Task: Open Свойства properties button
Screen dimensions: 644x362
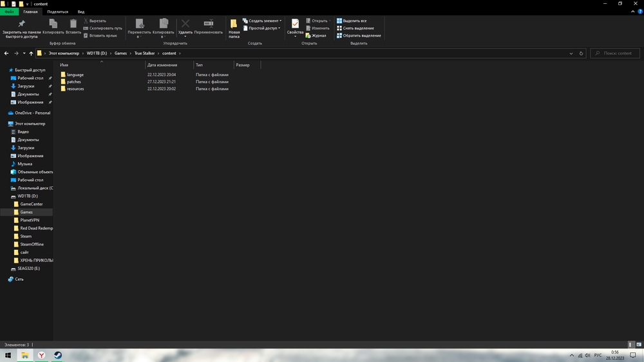Action: point(295,29)
